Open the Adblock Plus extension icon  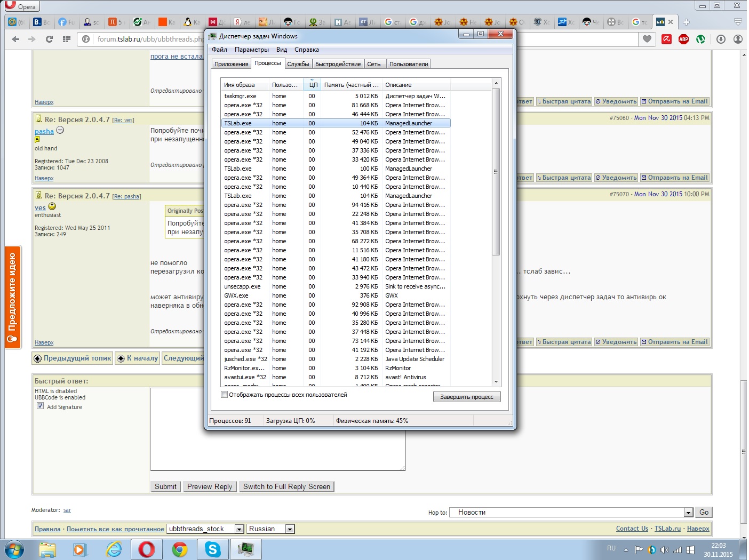[x=683, y=39]
